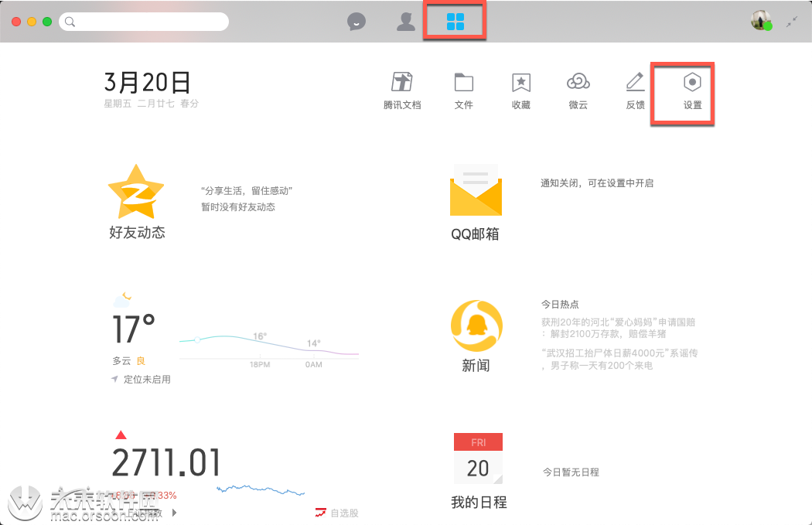Image resolution: width=812 pixels, height=525 pixels.
Task: Click the blue stock trend line chart
Action: pos(261,489)
